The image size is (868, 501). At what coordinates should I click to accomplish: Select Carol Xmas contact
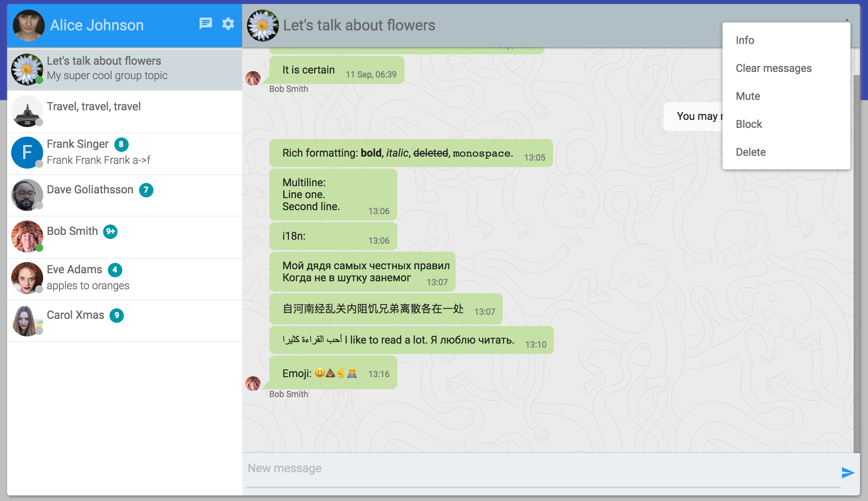(x=75, y=316)
